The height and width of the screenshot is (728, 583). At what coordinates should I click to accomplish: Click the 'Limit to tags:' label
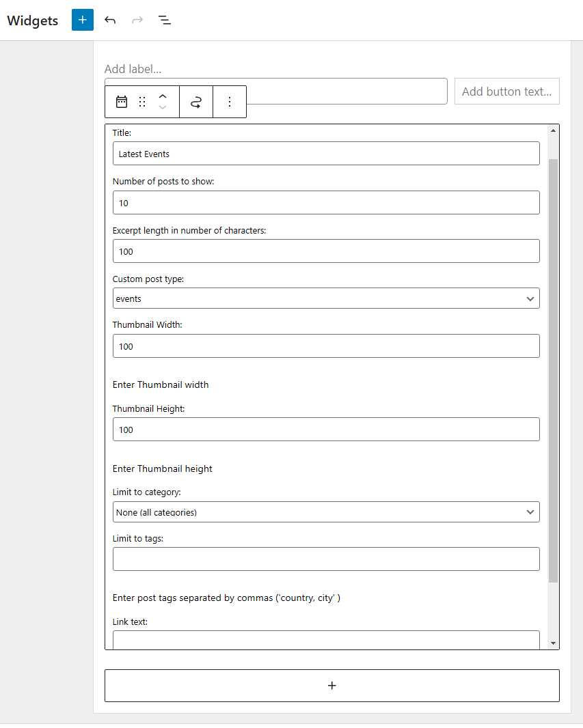coord(138,539)
